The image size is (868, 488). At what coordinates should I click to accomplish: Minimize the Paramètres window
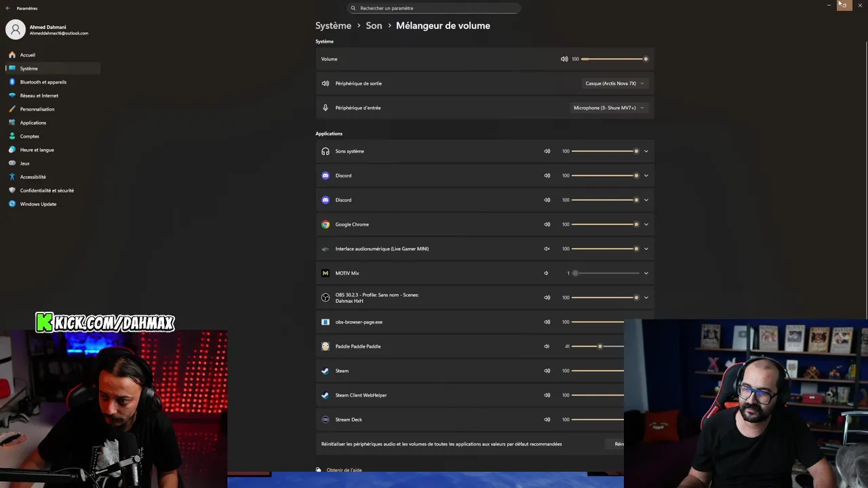pos(829,5)
